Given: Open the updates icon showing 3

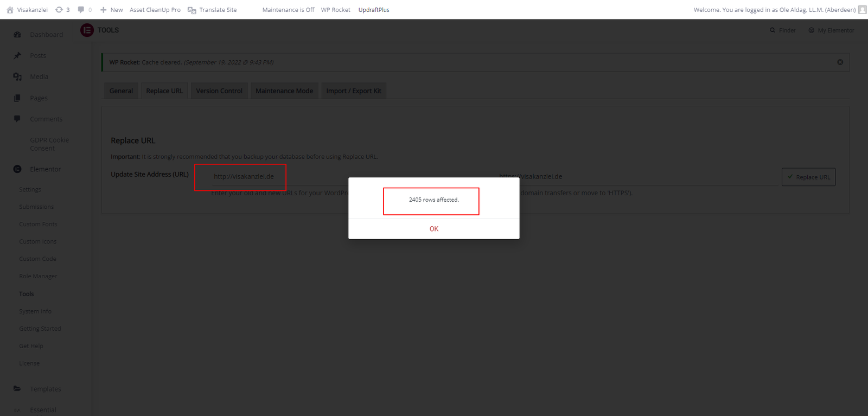Looking at the screenshot, I should (x=59, y=10).
